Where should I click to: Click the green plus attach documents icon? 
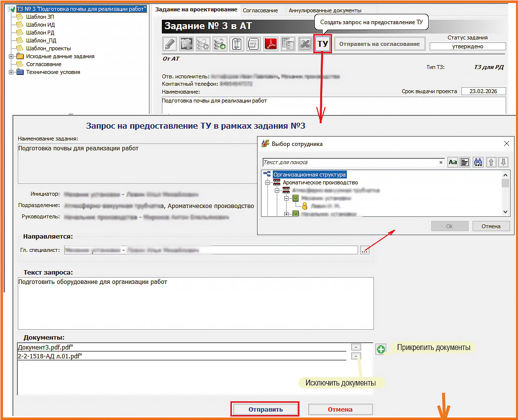[380, 350]
